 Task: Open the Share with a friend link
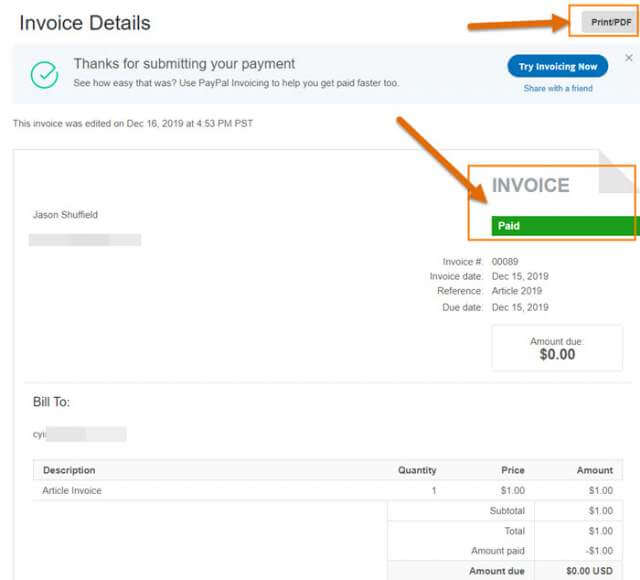tap(558, 88)
